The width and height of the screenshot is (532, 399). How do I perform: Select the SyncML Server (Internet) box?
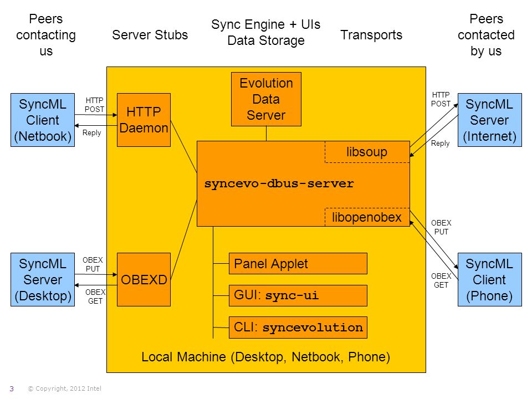(x=489, y=120)
